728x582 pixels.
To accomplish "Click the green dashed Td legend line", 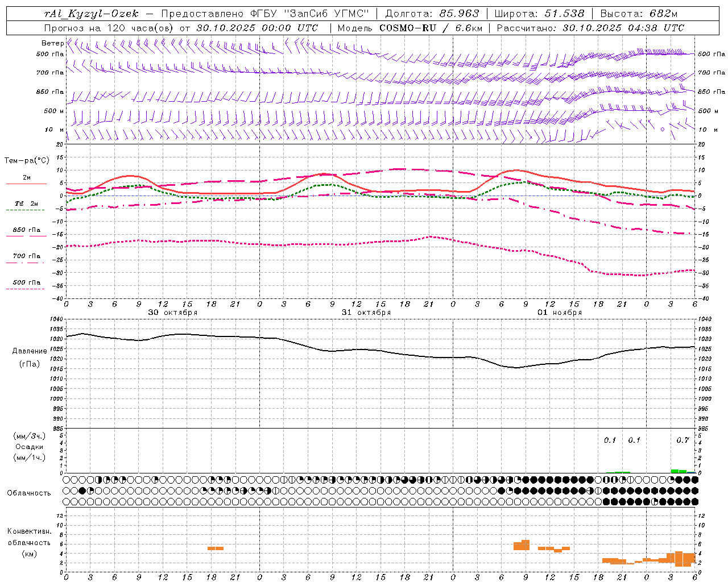I will point(26,210).
